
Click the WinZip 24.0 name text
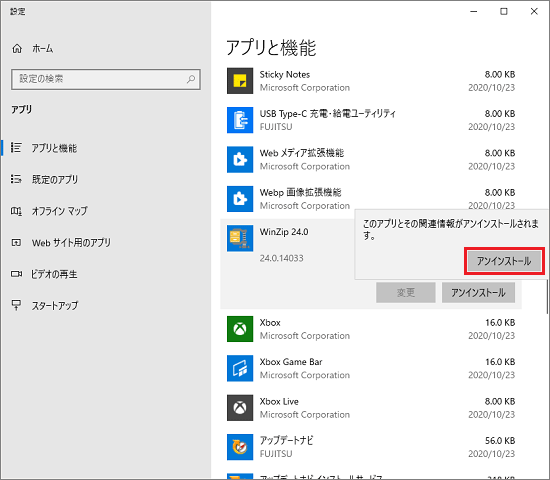pyautogui.click(x=284, y=232)
